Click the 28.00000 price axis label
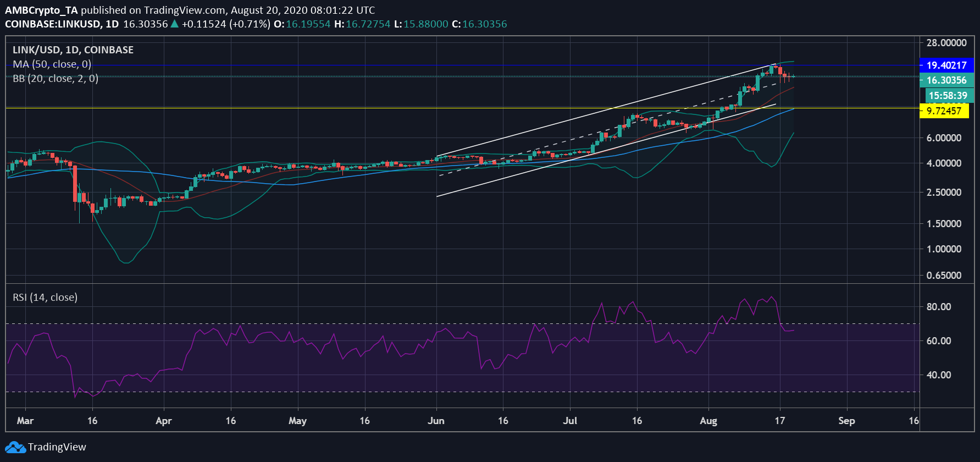The width and height of the screenshot is (980, 462). pyautogui.click(x=946, y=43)
